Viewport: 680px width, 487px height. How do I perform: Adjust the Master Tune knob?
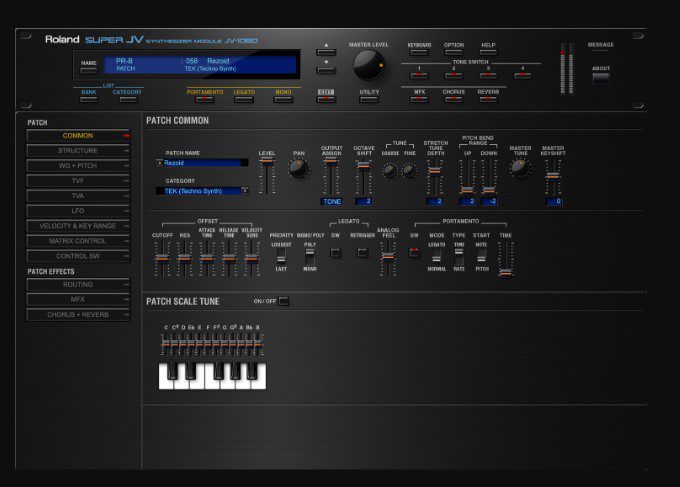pyautogui.click(x=520, y=168)
